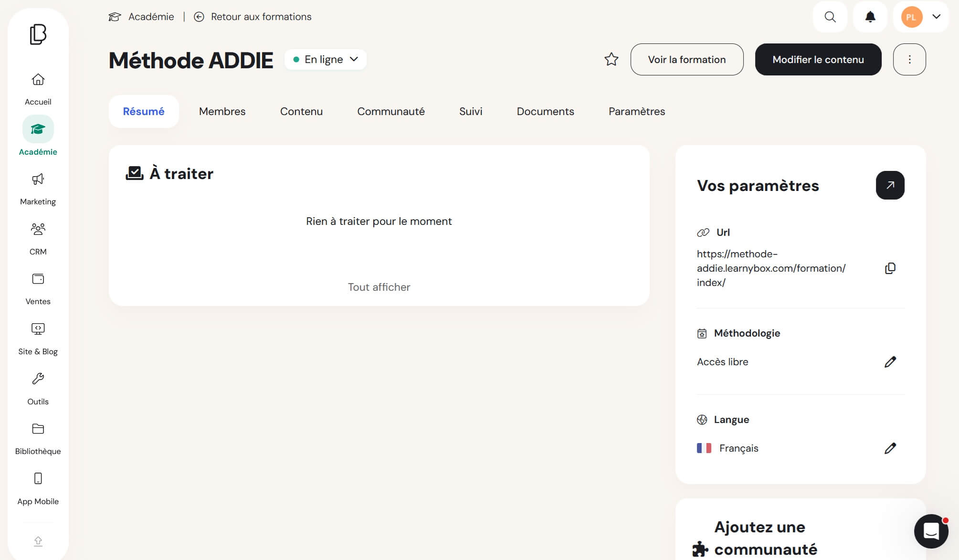Viewport: 959px width, 560px height.
Task: Open the Marketing megaphone icon
Action: click(x=38, y=179)
